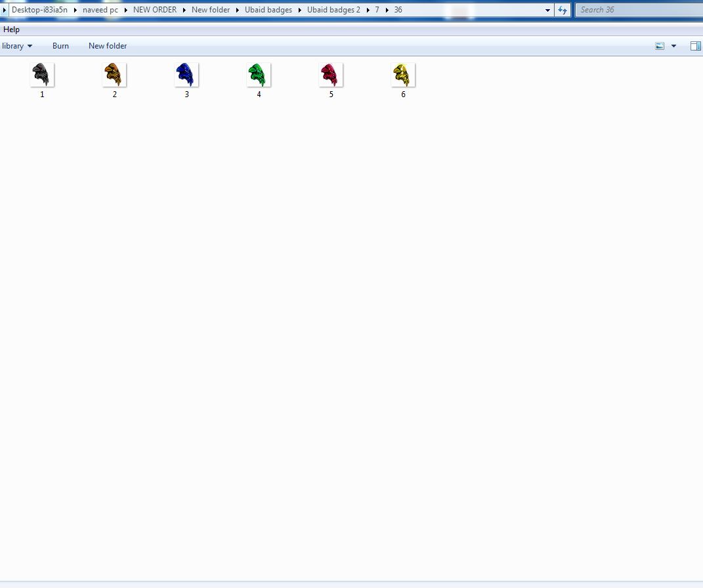Screen dimensions: 703x588
Task: Go to Ubaid badges in the breadcrumb
Action: pos(268,10)
